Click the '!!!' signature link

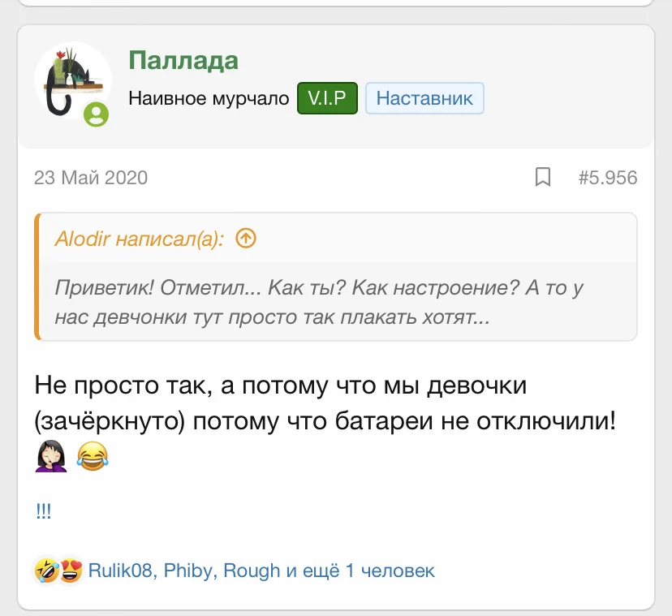pyautogui.click(x=44, y=512)
